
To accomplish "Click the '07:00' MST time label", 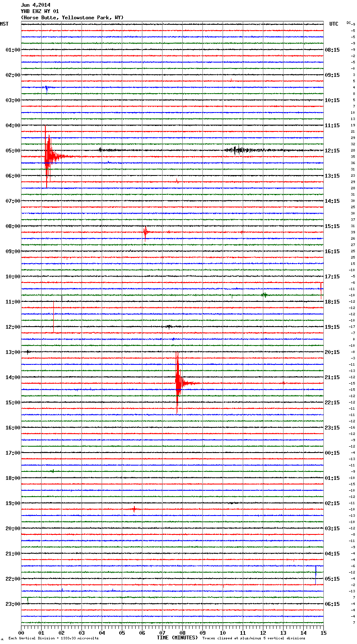I will (13, 201).
